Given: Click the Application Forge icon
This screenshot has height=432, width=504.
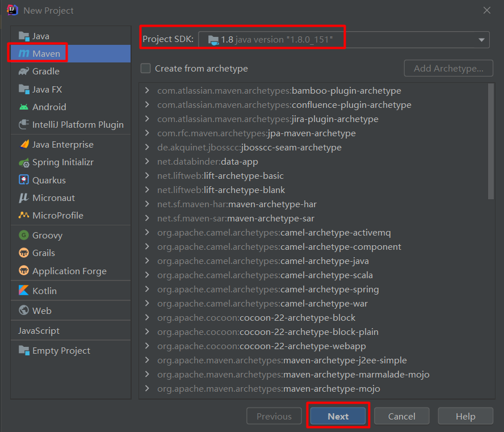Looking at the screenshot, I should point(24,271).
